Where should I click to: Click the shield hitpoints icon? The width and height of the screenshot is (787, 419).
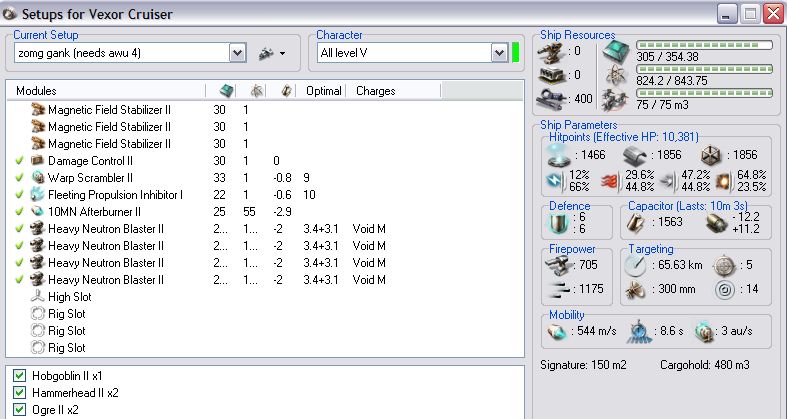tap(559, 155)
